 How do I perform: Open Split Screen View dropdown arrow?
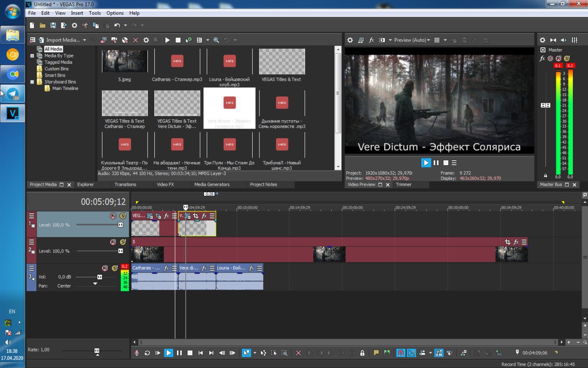point(390,40)
